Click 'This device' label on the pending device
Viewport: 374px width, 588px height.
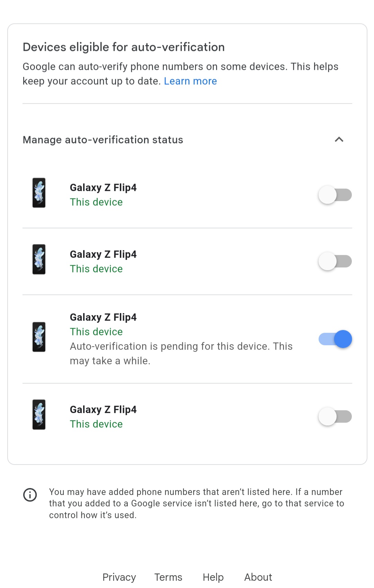96,332
